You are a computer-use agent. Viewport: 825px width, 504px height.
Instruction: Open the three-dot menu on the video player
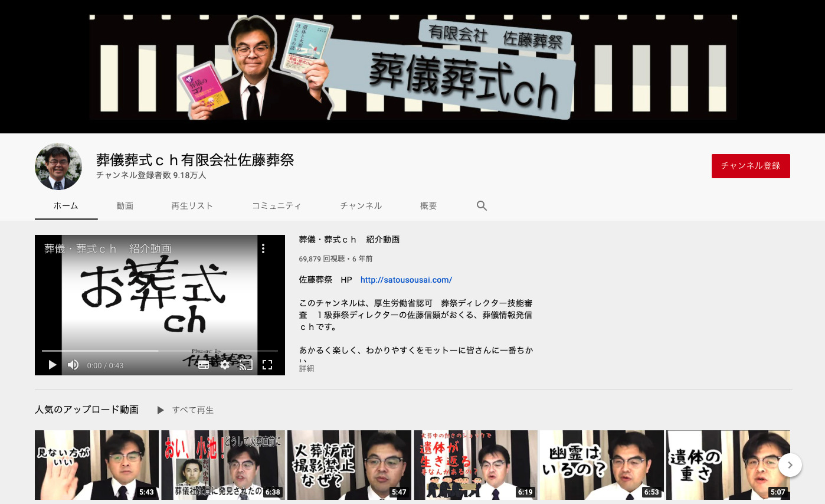[263, 248]
